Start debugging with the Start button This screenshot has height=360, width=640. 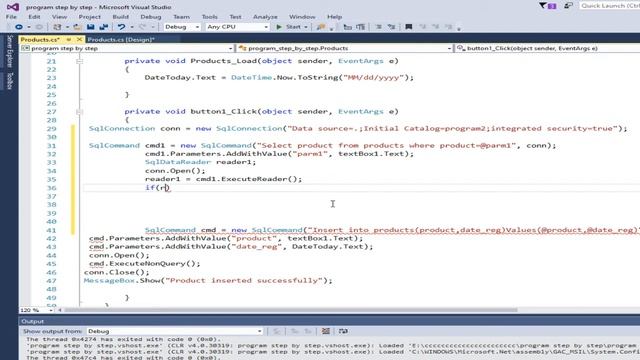(288, 27)
